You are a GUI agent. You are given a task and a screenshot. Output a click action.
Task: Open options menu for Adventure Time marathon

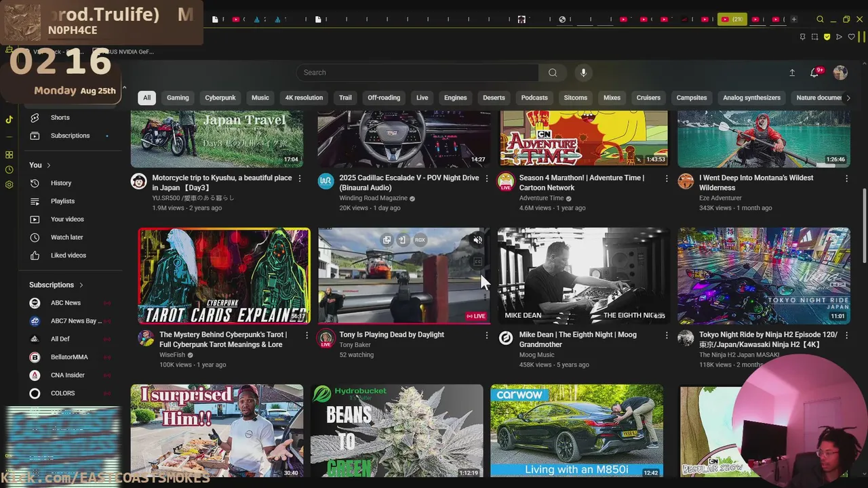point(666,178)
